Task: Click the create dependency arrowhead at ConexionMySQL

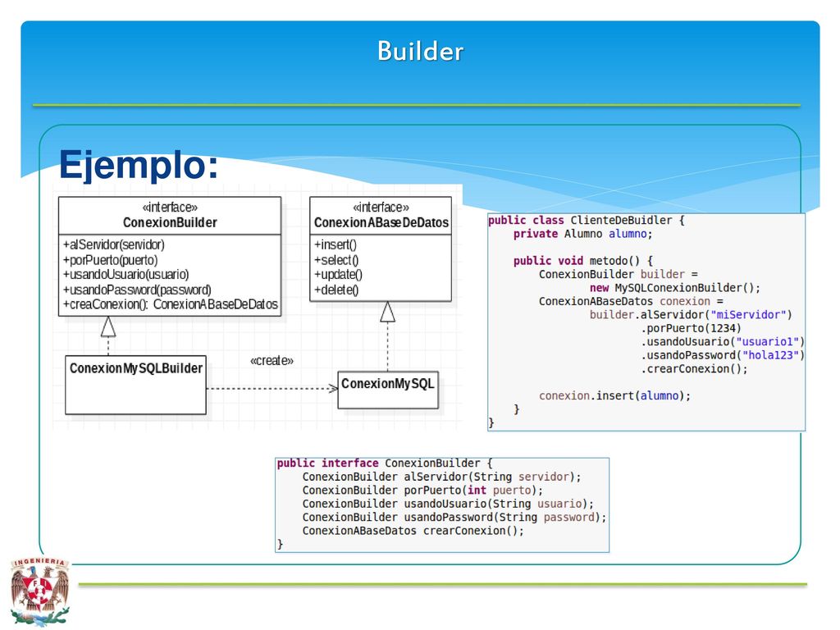Action: (x=333, y=388)
